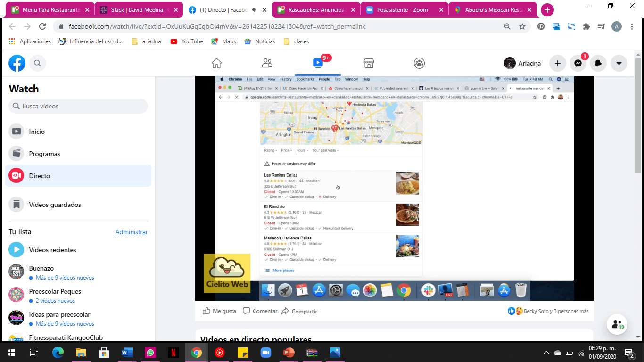Open Microsoft Edge from taskbar
Screen dimensions: 644x362
[x=58, y=352]
